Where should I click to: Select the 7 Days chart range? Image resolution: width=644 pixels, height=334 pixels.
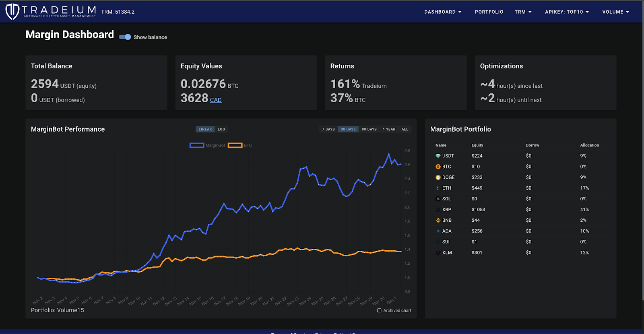[328, 129]
